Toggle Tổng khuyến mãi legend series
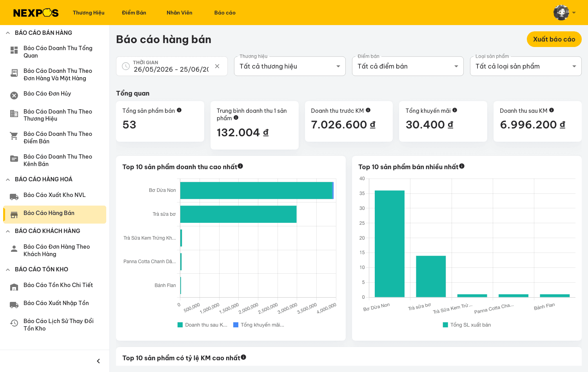Image resolution: width=588 pixels, height=372 pixels. (259, 325)
